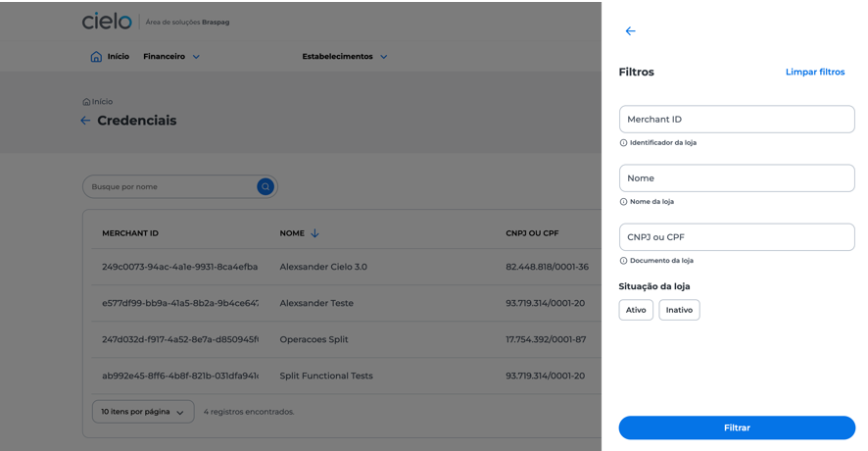This screenshot has width=868, height=451.
Task: Click CNPJ 82.448.818/0001-36
Action: [x=547, y=267]
